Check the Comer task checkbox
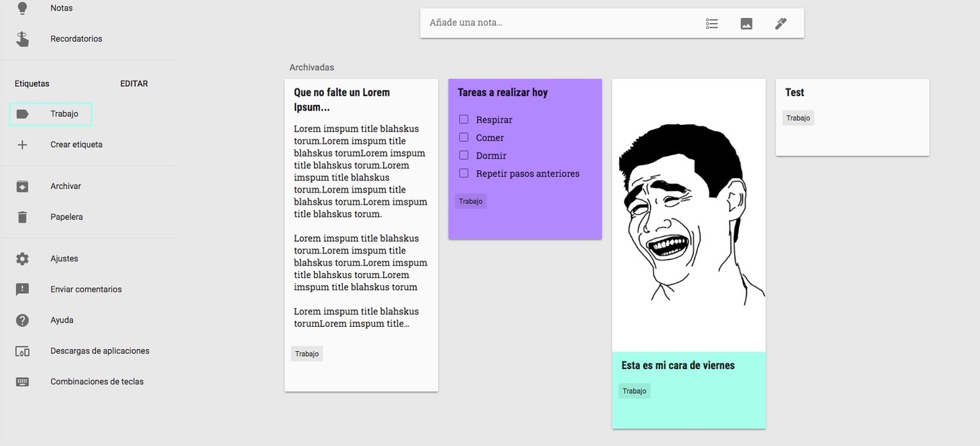 (x=463, y=137)
